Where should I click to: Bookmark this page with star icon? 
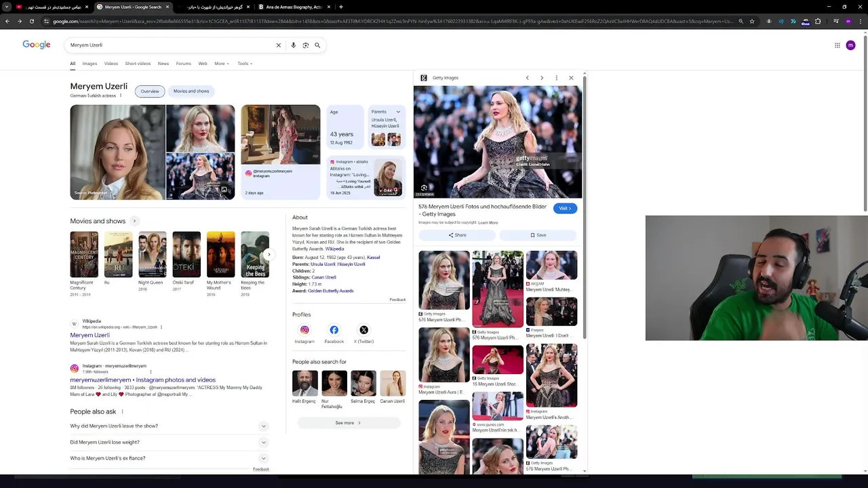click(x=752, y=21)
